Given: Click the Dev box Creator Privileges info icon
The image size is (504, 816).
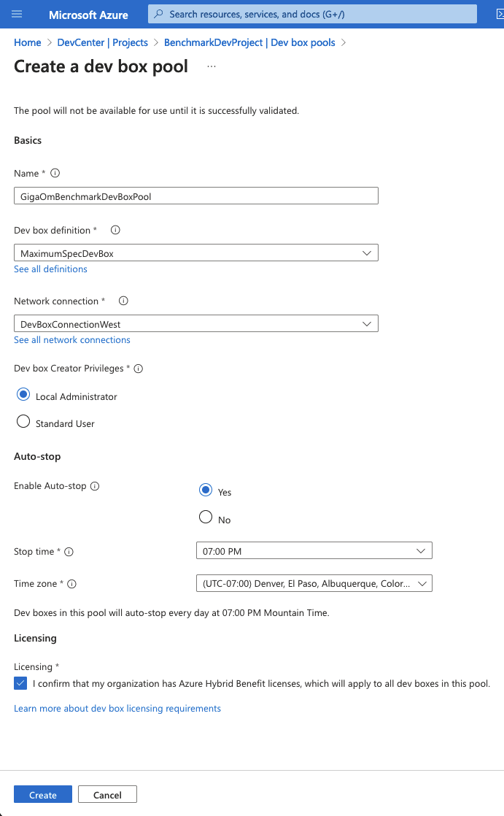Looking at the screenshot, I should coord(138,369).
